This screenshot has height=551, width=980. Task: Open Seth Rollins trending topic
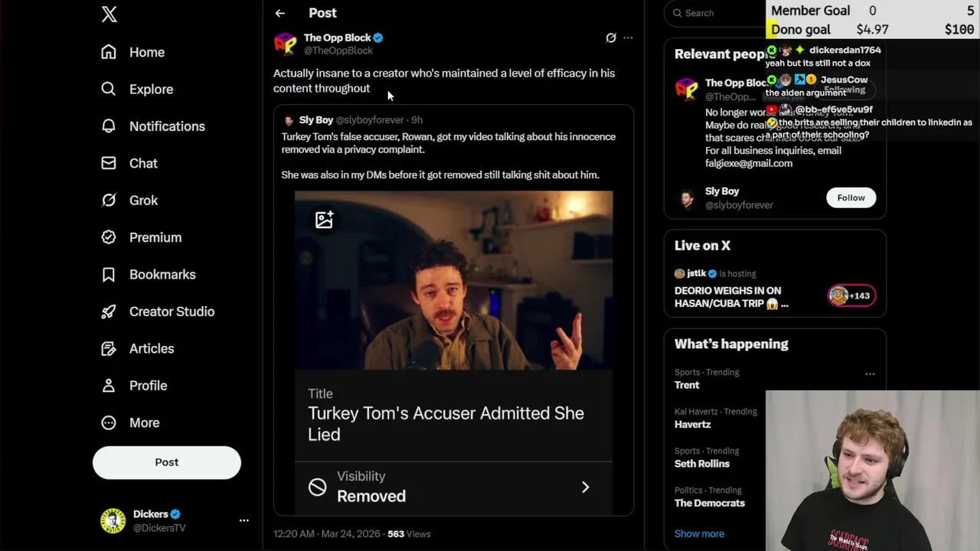pyautogui.click(x=702, y=464)
